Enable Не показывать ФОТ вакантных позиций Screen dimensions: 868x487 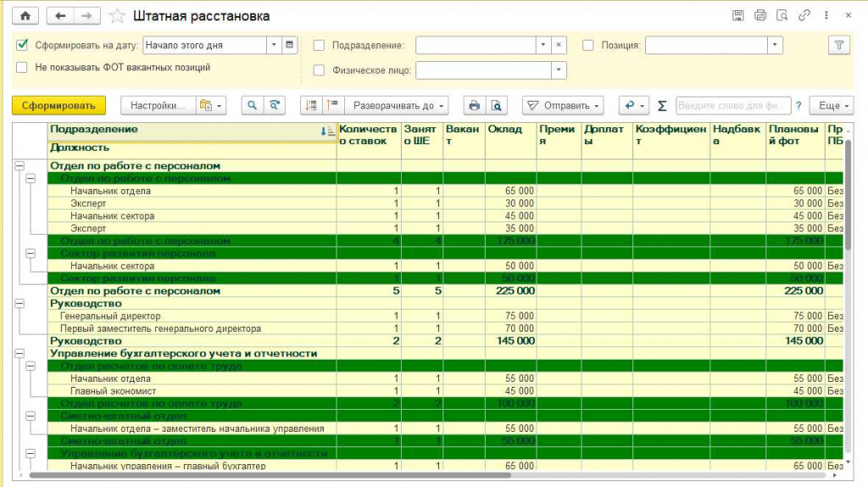pos(22,68)
